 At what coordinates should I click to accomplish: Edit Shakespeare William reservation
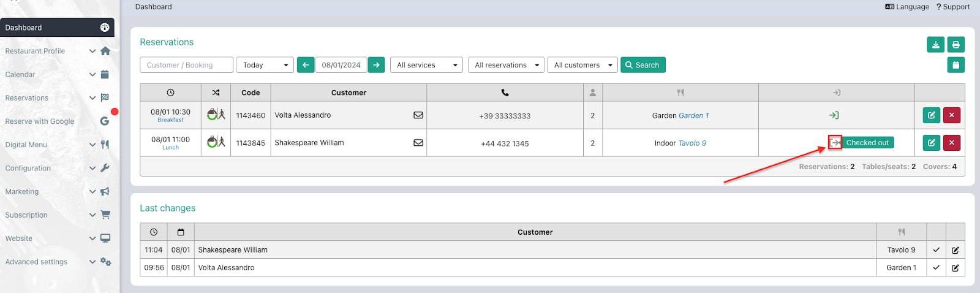[931, 143]
